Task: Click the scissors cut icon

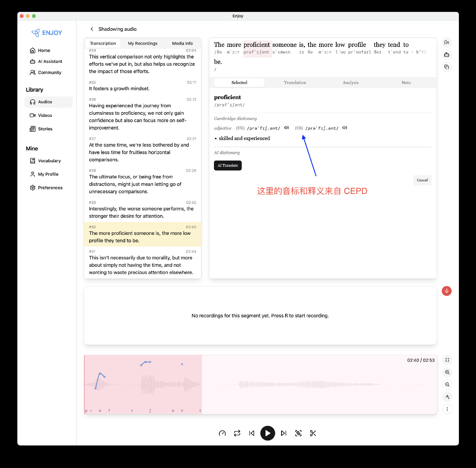Action: click(313, 433)
